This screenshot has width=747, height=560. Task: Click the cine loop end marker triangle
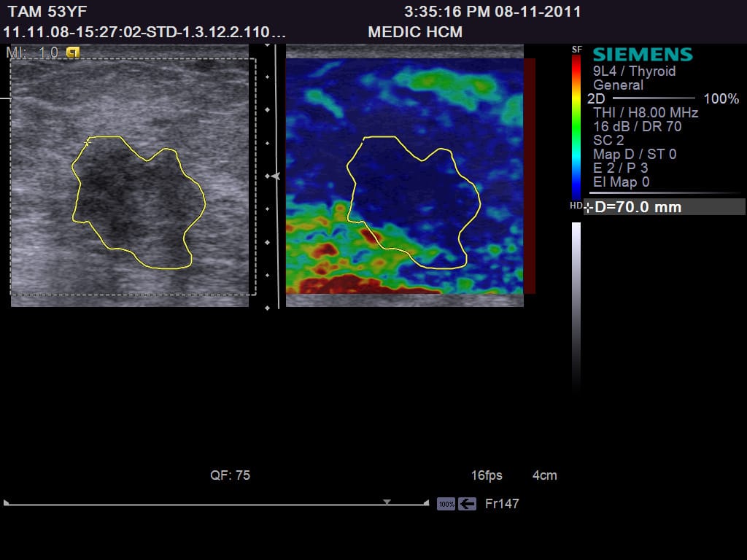(x=426, y=502)
